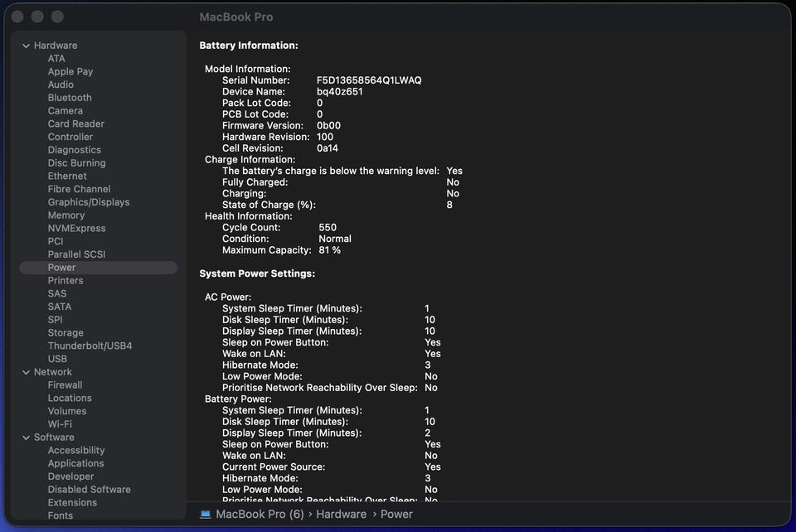Collapse the Hardware section chevron
Screen dimensions: 796x532
(26, 46)
